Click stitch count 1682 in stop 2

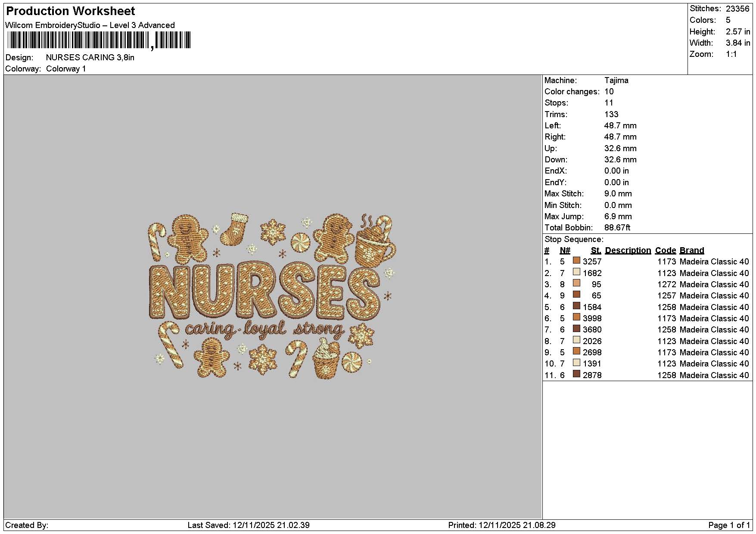592,273
